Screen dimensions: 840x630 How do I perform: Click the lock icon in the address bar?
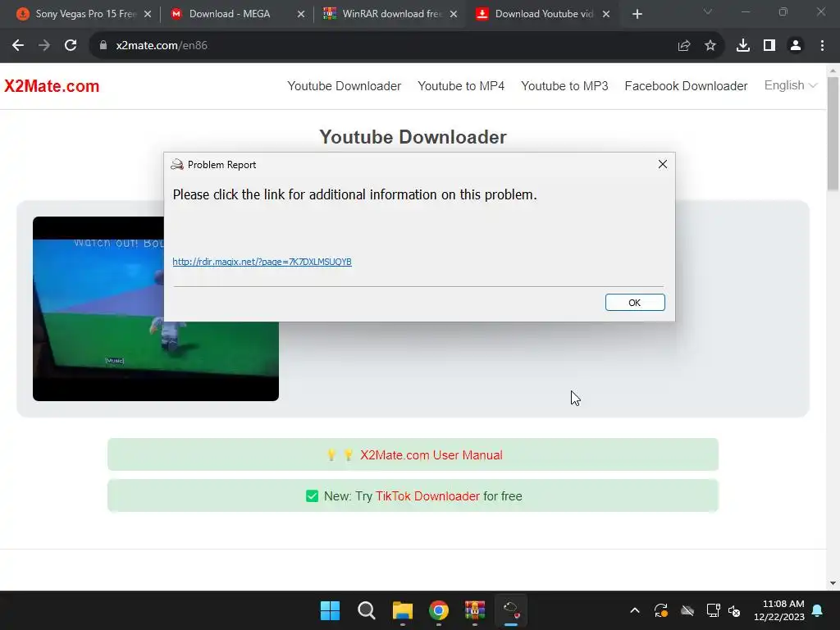click(103, 46)
